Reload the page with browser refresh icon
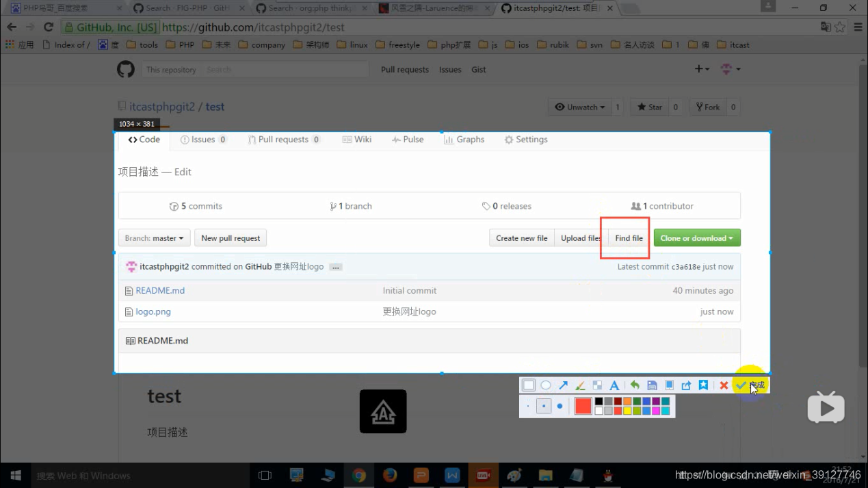The image size is (868, 488). pos(48,27)
